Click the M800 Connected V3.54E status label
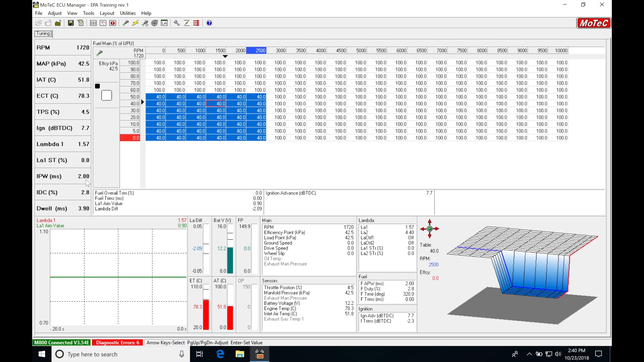644x362 pixels. 61,343
